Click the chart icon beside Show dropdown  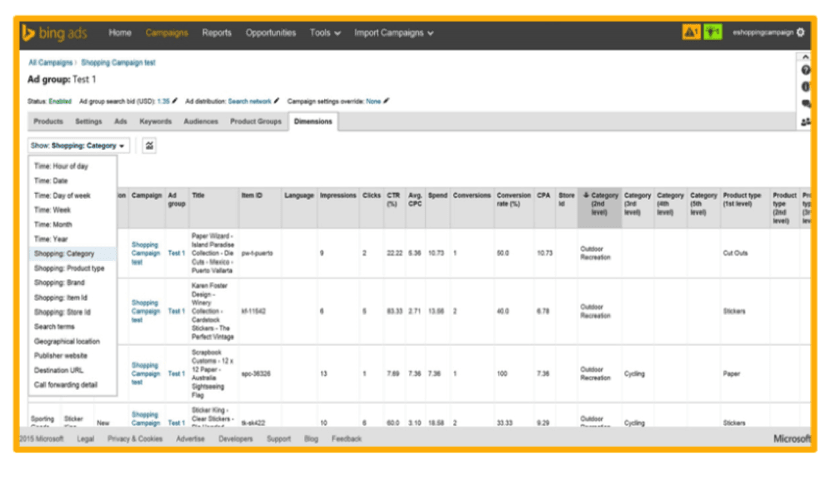click(149, 145)
